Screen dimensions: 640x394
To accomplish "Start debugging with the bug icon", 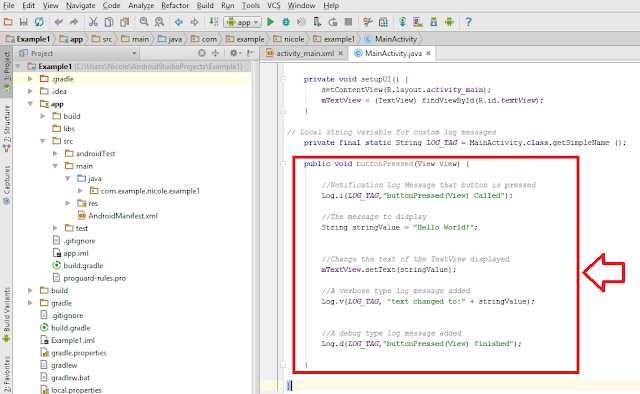I will [286, 22].
